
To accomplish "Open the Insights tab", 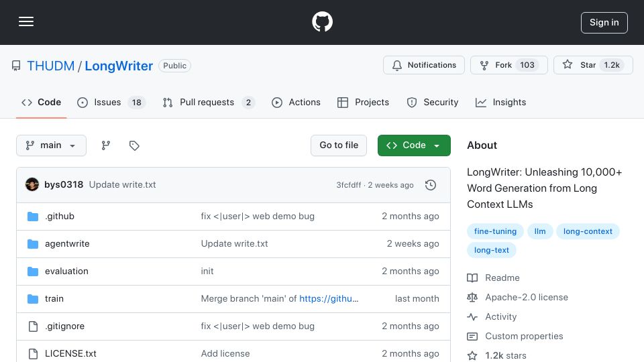I will coord(500,102).
